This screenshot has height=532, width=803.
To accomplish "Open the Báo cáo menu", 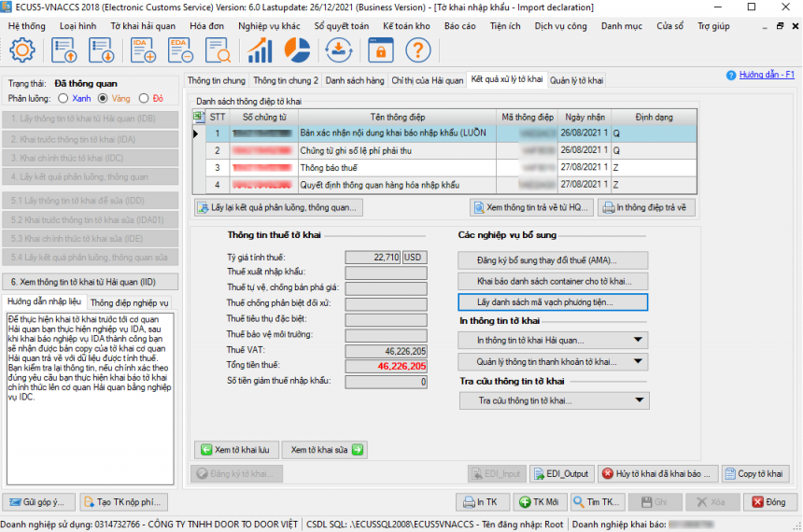I will [460, 26].
